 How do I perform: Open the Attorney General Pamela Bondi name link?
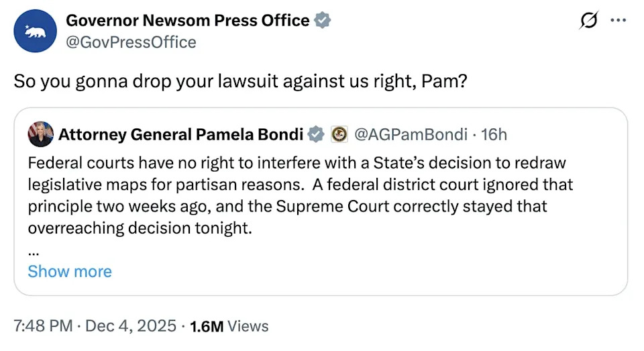180,135
